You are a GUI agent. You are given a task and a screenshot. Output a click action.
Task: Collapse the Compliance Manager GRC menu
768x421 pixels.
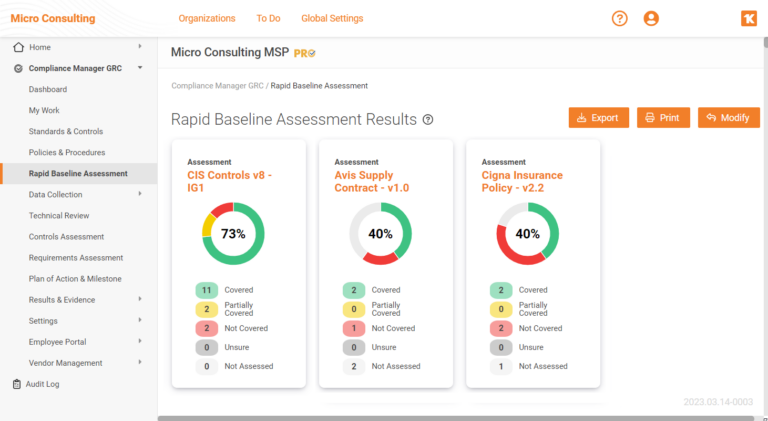click(140, 68)
